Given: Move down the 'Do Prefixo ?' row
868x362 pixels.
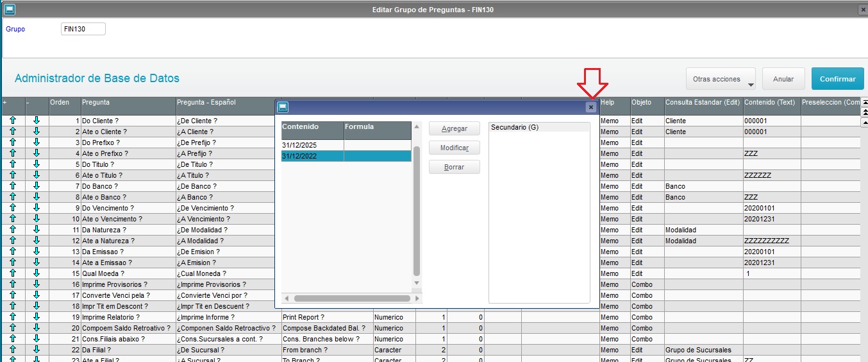Looking at the screenshot, I should pyautogui.click(x=37, y=142).
